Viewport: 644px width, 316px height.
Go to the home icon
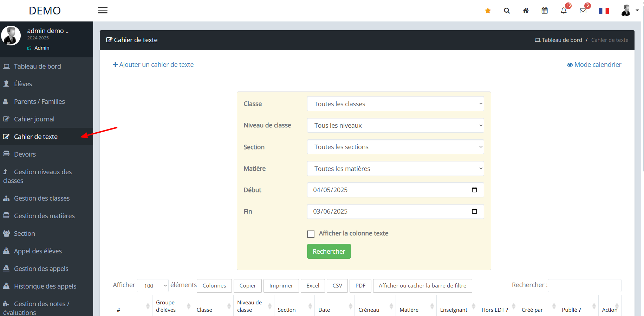pos(526,11)
